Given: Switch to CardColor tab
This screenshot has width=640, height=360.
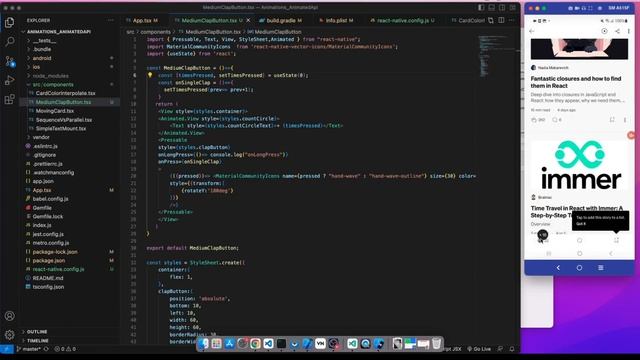Looking at the screenshot, I should point(467,20).
